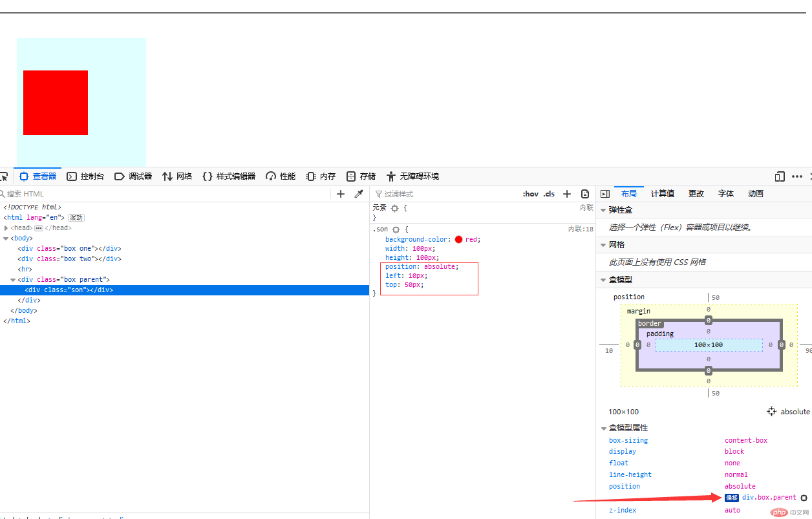Toggle the .cls class panel

tap(549, 194)
